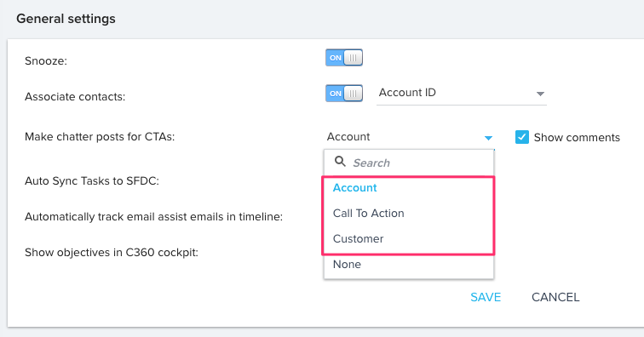
Task: Click Make chatter posts for CTAs label
Action: 100,137
